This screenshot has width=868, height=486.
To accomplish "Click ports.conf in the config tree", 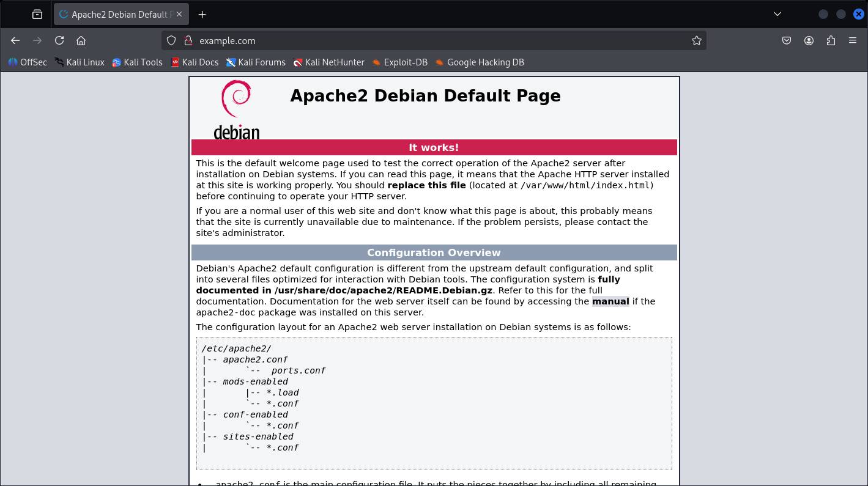I will point(299,370).
